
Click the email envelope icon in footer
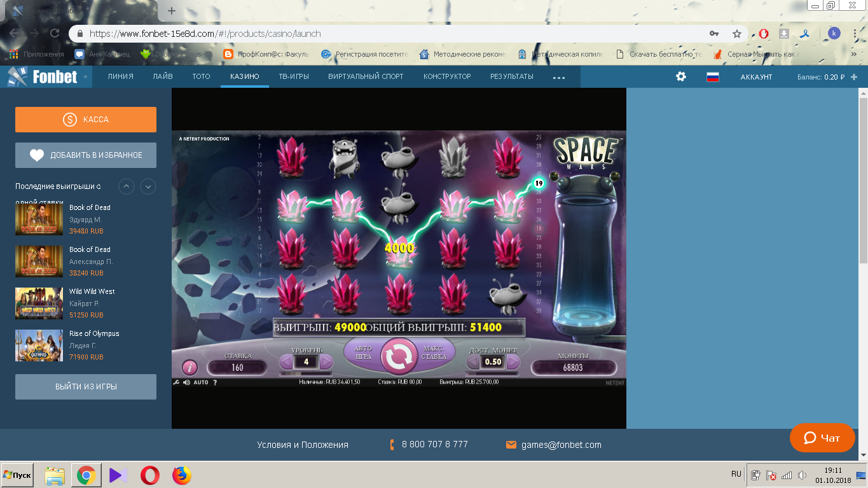pyautogui.click(x=511, y=445)
